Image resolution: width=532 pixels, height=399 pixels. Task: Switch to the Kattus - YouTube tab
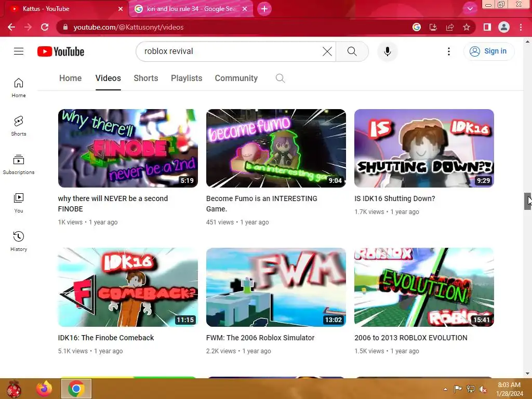[64, 9]
